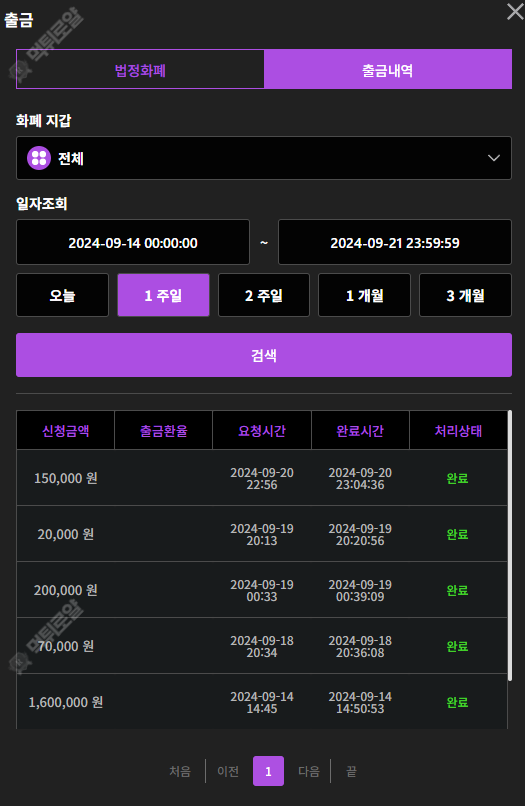Viewport: 525px width, 806px height.
Task: Choose the 1 개월 date range
Action: [365, 295]
